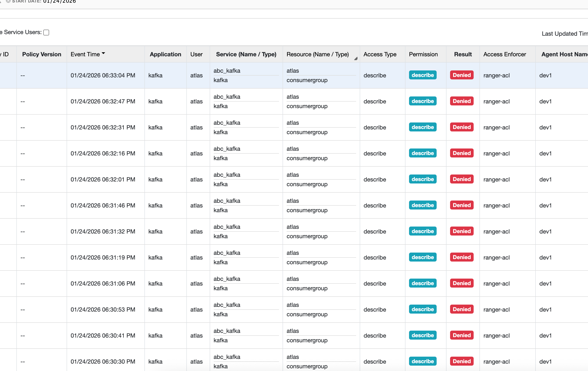Click describe badge in 06:30:41 PM row
This screenshot has width=588, height=371.
[422, 335]
